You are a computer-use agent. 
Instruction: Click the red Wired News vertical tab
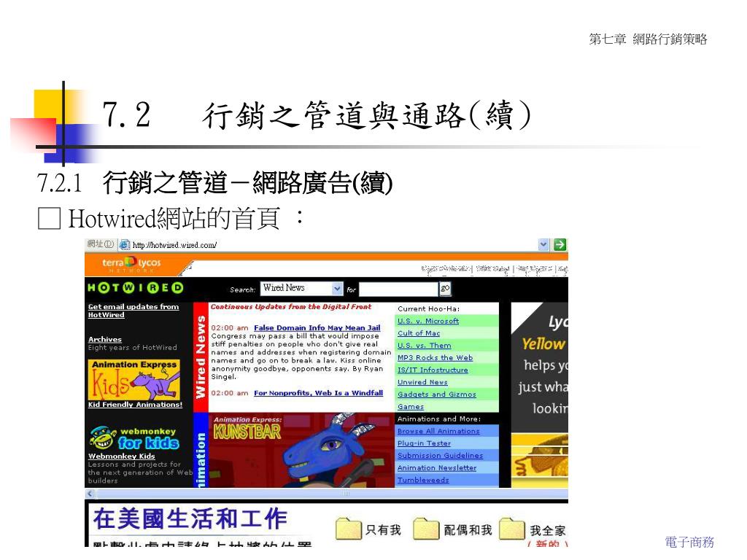click(201, 357)
